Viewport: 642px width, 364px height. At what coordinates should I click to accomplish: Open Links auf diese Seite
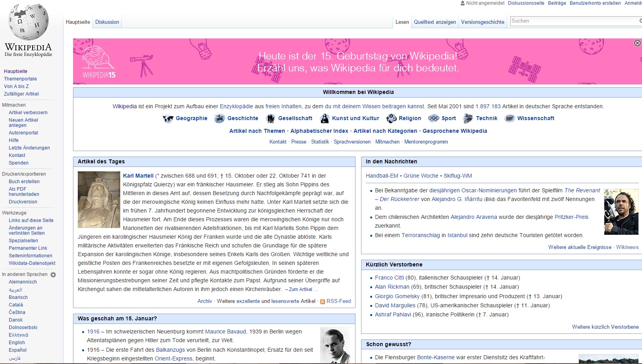[x=31, y=220]
